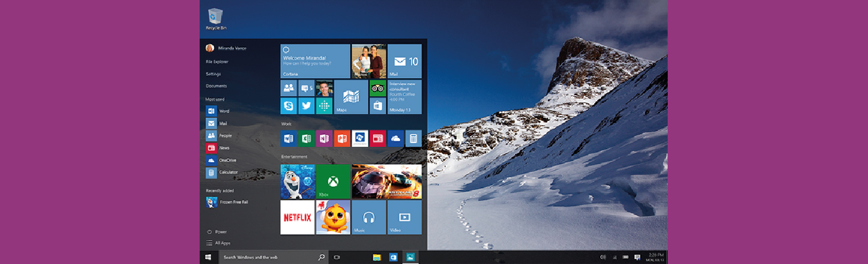Open the Maps tile
868x264 pixels.
click(x=351, y=97)
